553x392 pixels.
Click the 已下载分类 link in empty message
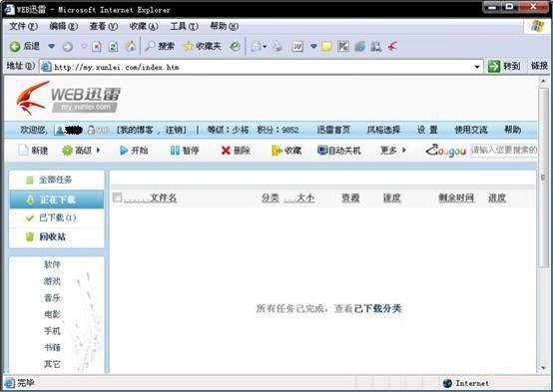pos(377,308)
